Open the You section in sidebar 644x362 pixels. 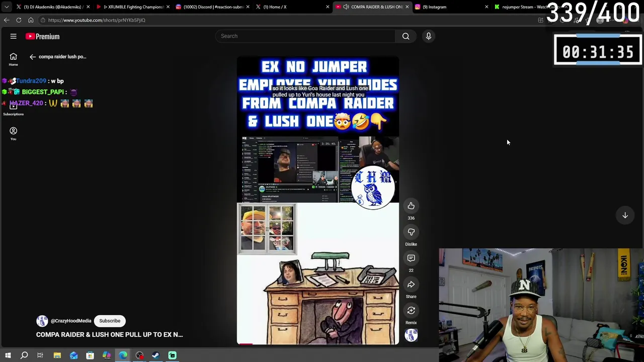pyautogui.click(x=13, y=133)
